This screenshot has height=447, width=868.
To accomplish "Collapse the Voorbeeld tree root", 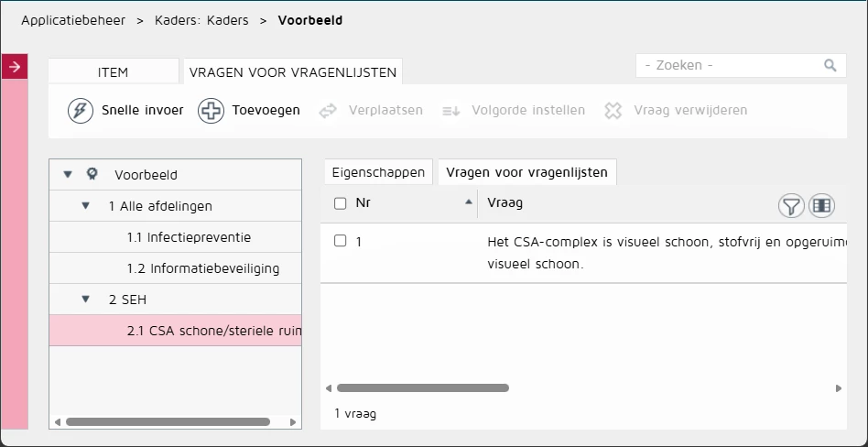I will (x=68, y=174).
